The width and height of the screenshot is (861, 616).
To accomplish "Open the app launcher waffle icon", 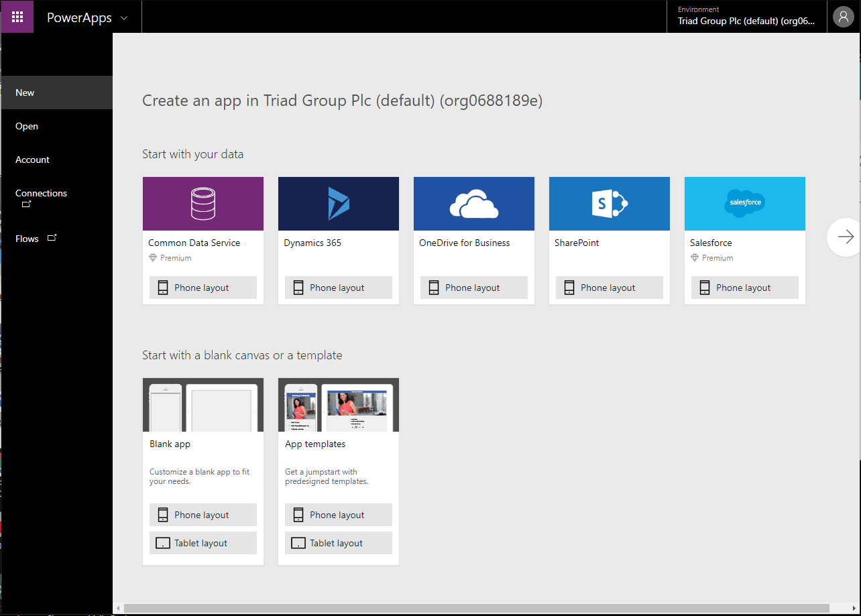I will click(x=17, y=17).
